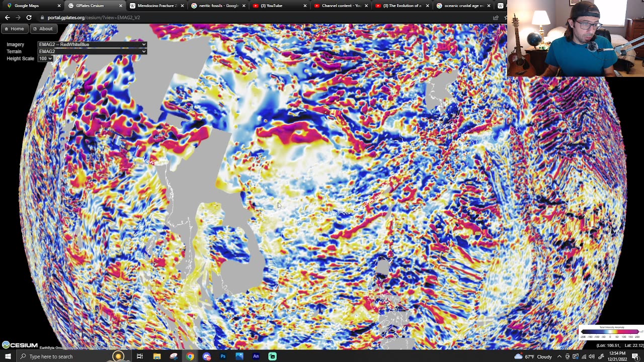The height and width of the screenshot is (362, 644).
Task: Switch to the neritic fossils Google tab
Action: (218, 6)
